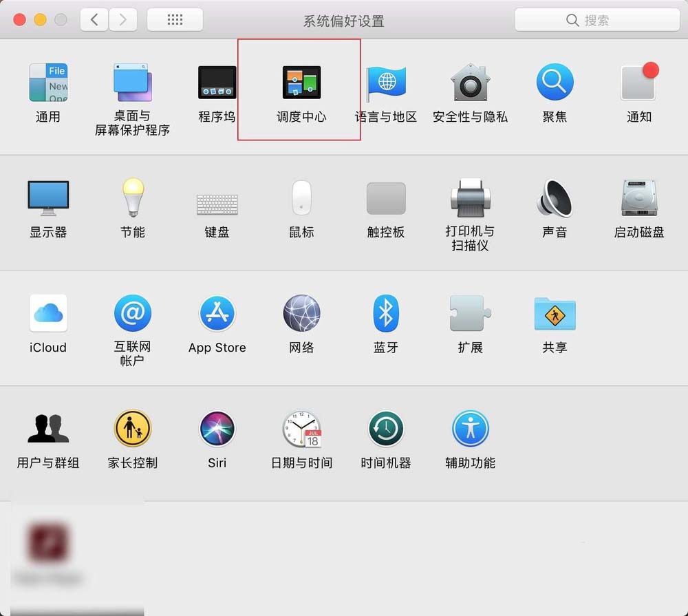Viewport: 688px width, 616px height.
Task: Open 调度中心 (Mission Control) pane
Action: (301, 83)
